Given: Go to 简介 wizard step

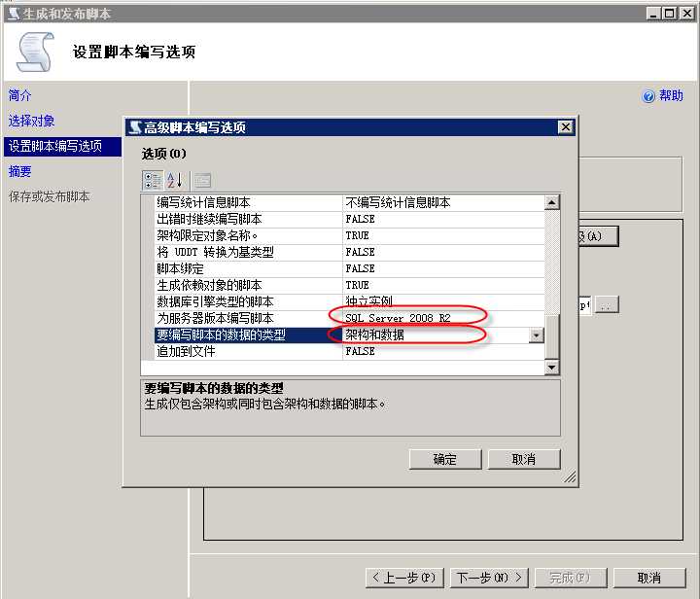Looking at the screenshot, I should click(x=20, y=95).
